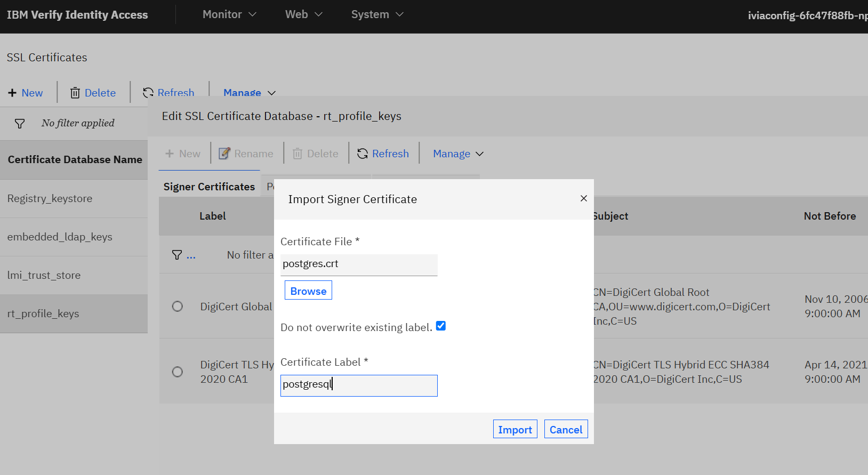
Task: Expand Web menu chevron
Action: point(319,15)
